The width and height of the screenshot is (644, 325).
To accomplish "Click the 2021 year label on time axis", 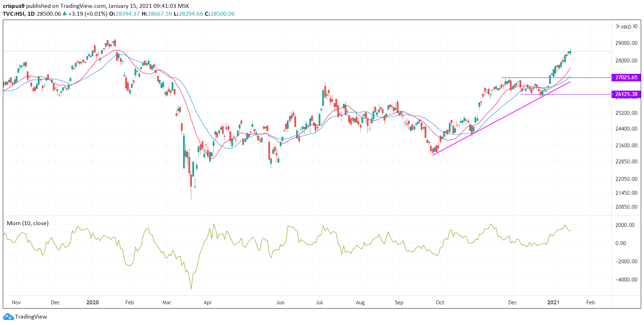I will click(553, 303).
